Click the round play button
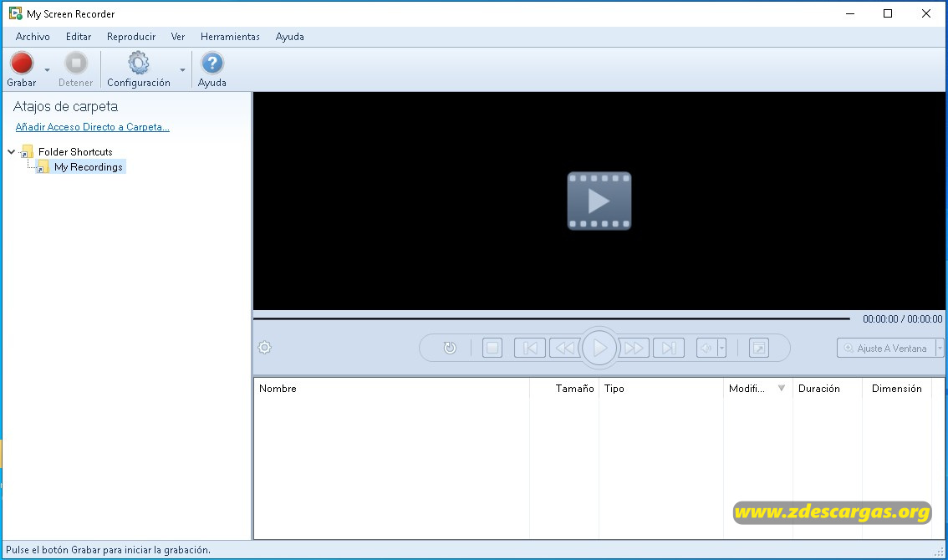Viewport: 948px width, 560px height. click(599, 348)
